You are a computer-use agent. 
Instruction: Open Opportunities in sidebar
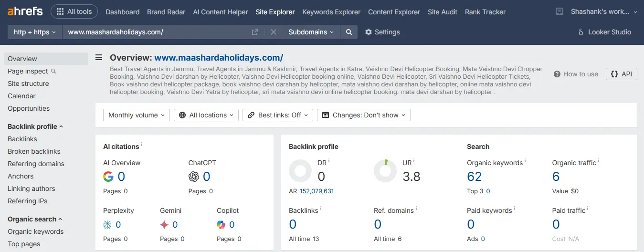tap(29, 108)
